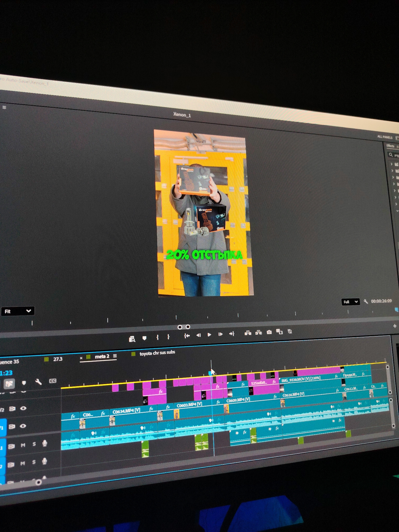Switch to the Sequence 35 tab
Image resolution: width=399 pixels, height=532 pixels.
tap(10, 362)
